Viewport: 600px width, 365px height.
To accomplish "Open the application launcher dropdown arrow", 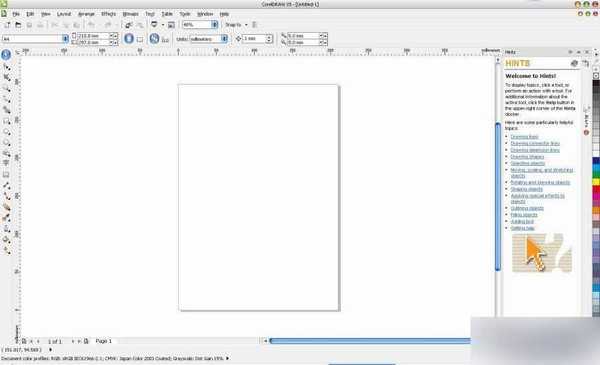I will tap(163, 25).
